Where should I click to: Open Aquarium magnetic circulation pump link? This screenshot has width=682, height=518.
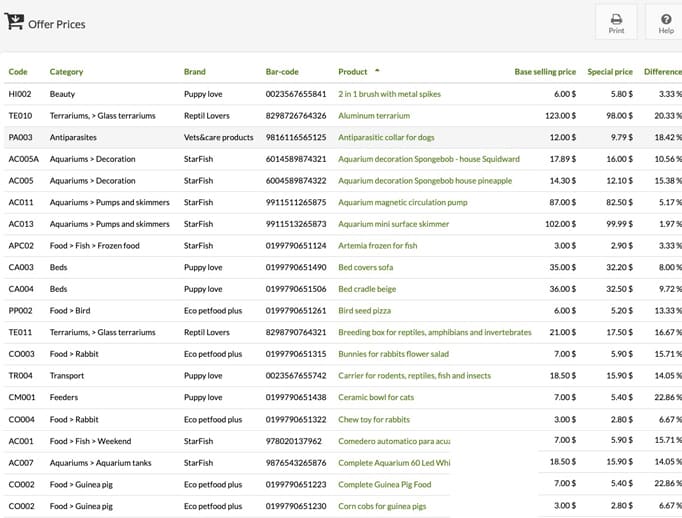click(x=403, y=202)
